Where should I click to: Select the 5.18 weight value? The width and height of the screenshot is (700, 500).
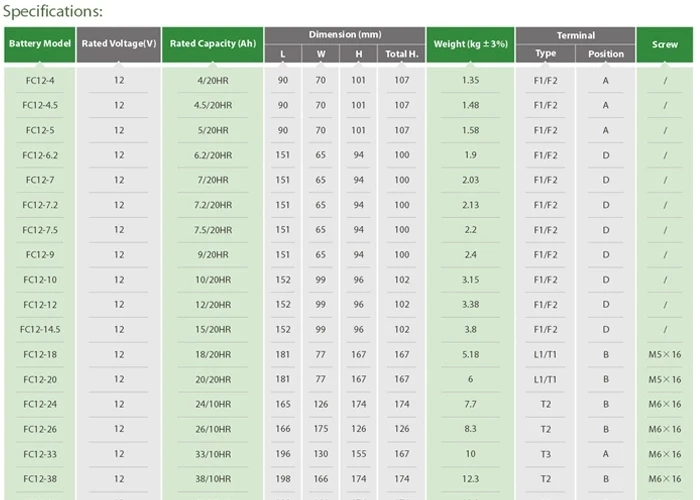tap(471, 354)
